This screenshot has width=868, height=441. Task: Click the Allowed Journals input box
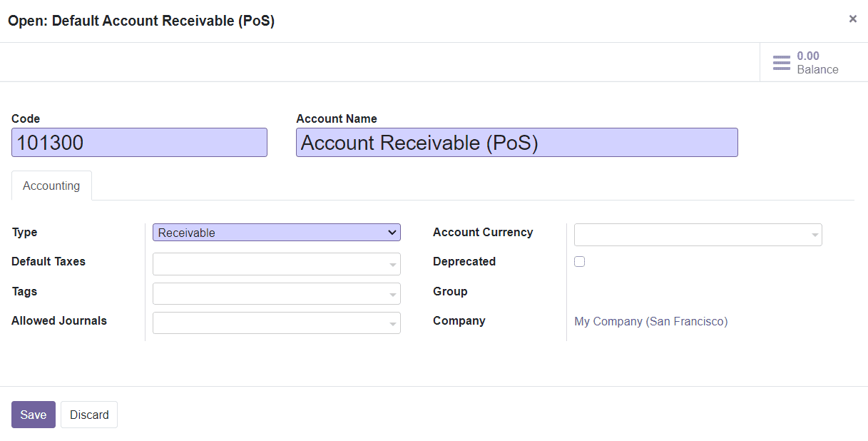pyautogui.click(x=271, y=323)
